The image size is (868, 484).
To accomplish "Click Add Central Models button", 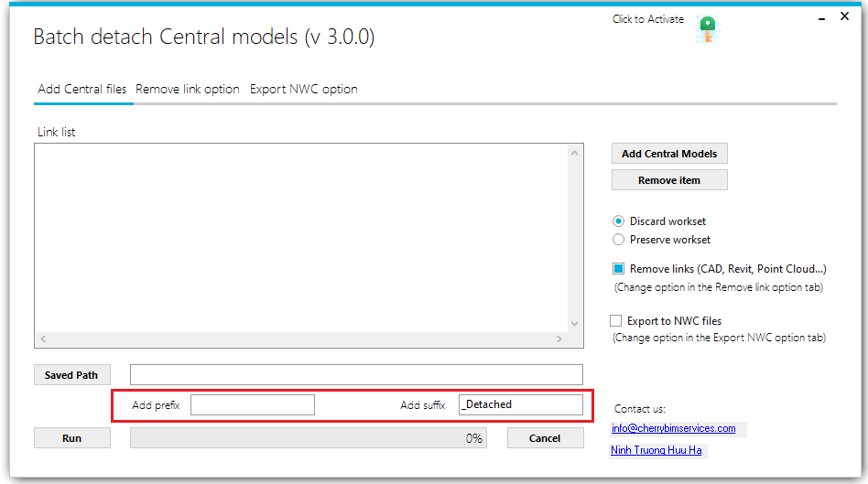I will [x=669, y=154].
